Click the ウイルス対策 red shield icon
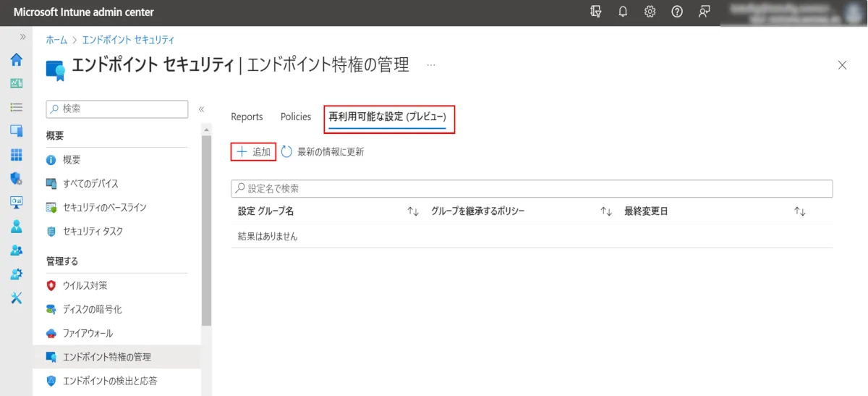The height and width of the screenshot is (396, 868). [x=51, y=286]
